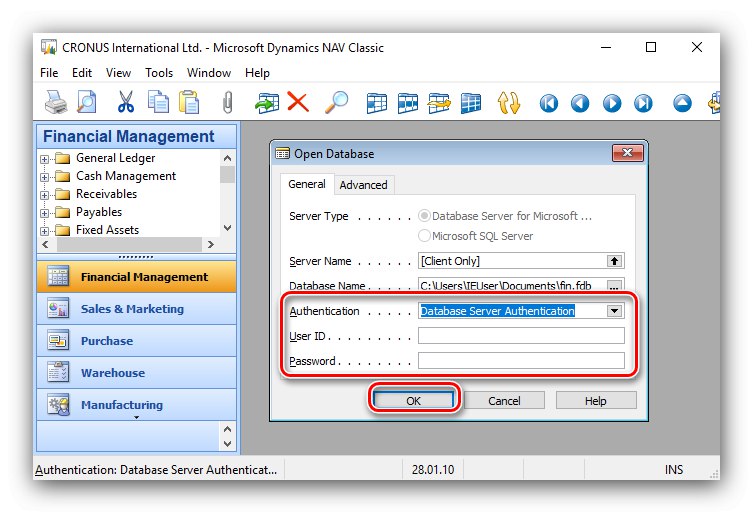This screenshot has width=753, height=513.
Task: Open the Tools menu
Action: coord(159,73)
